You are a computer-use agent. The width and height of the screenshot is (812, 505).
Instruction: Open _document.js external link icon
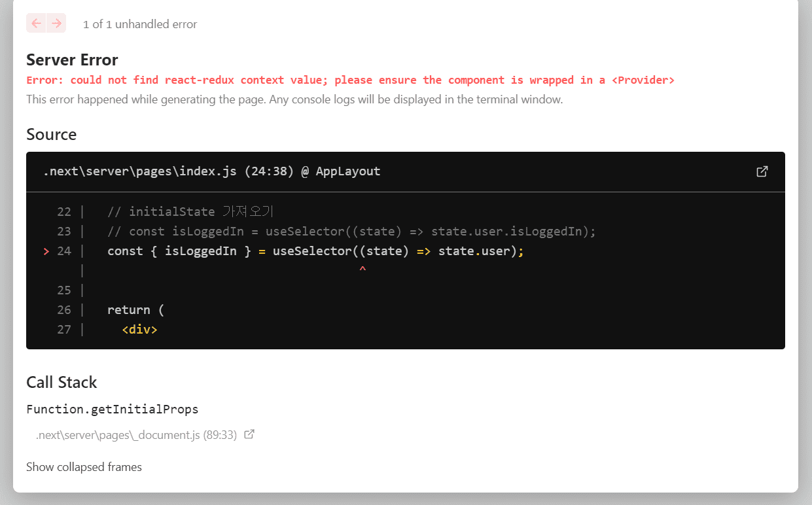pos(249,434)
